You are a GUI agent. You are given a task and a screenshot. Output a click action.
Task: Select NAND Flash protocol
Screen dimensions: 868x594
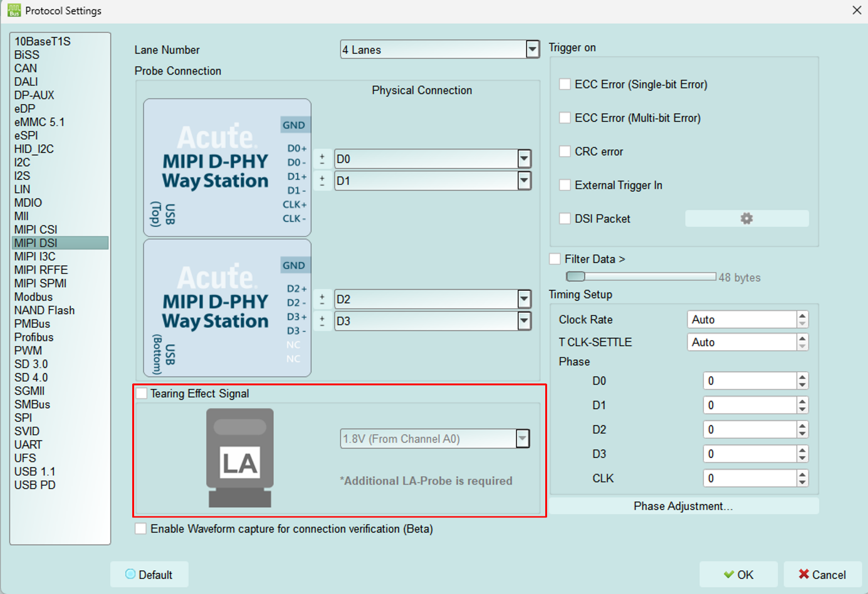coord(60,310)
